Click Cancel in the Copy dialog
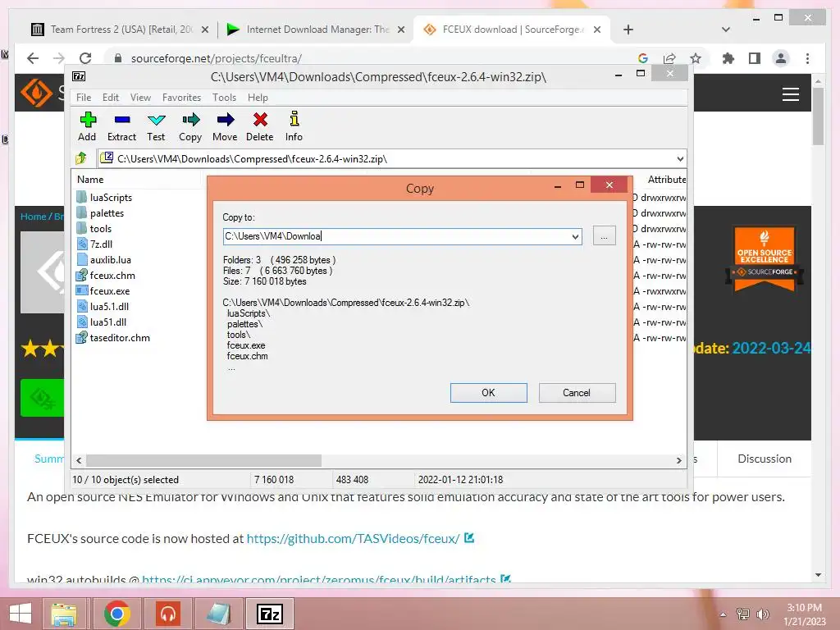Viewport: 840px width, 630px height. (x=577, y=393)
